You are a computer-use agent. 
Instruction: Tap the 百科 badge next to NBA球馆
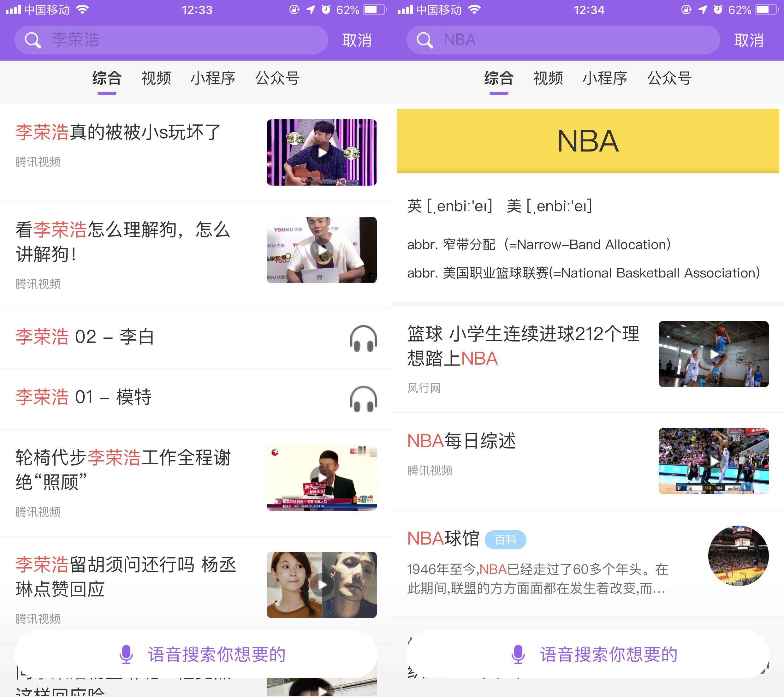tap(506, 540)
